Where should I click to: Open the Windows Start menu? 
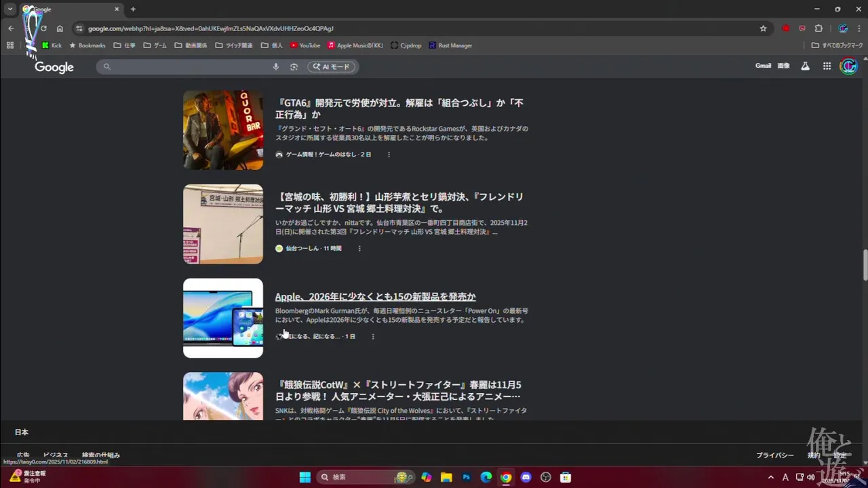[x=304, y=477]
